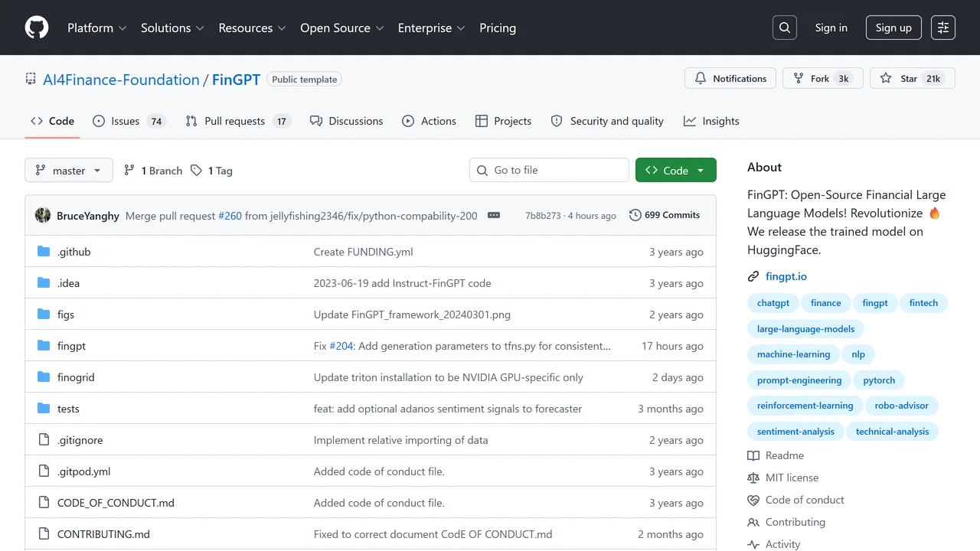Click the Sign in link

(831, 28)
